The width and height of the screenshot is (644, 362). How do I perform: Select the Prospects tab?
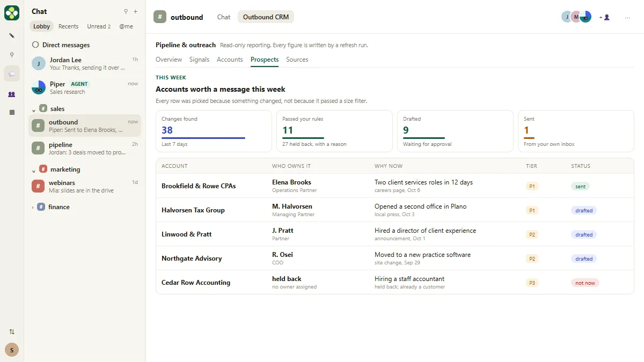click(265, 60)
